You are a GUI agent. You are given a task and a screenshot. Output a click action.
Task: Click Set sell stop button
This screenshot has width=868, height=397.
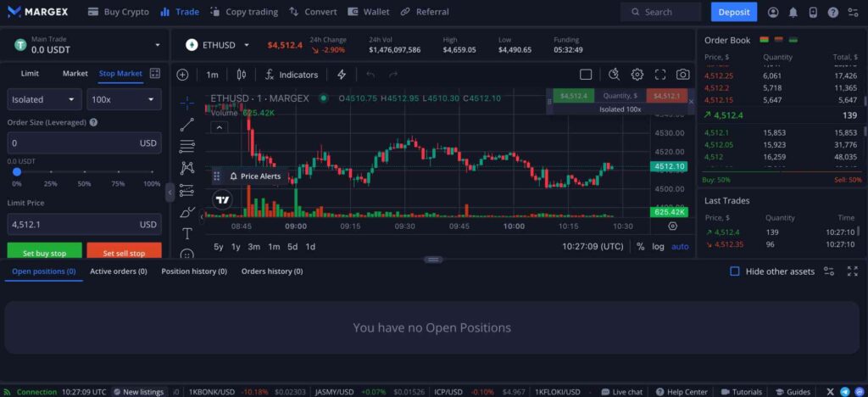coord(124,251)
